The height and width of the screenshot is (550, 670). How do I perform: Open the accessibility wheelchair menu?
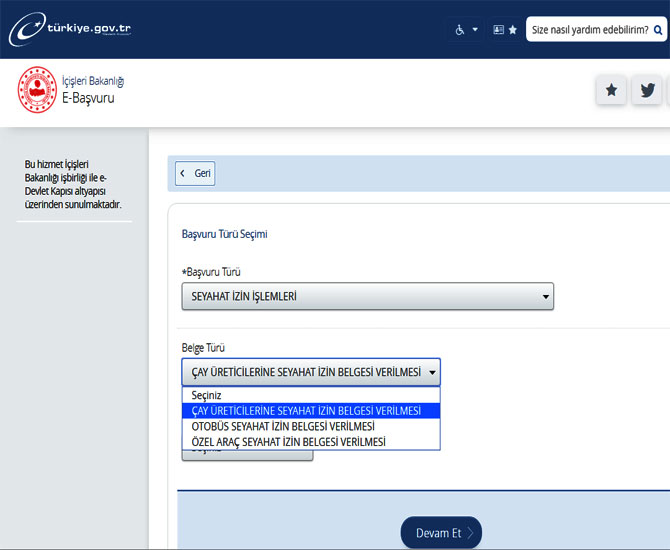461,30
